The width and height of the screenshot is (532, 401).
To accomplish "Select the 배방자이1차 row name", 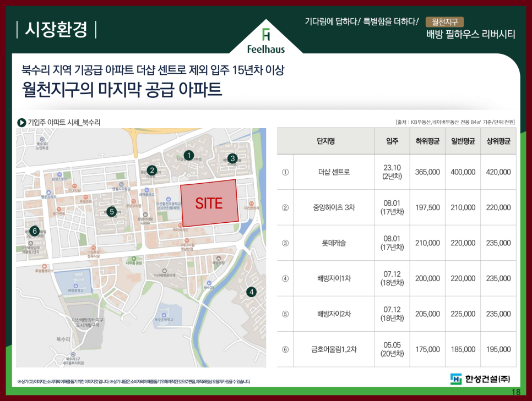I will click(334, 278).
